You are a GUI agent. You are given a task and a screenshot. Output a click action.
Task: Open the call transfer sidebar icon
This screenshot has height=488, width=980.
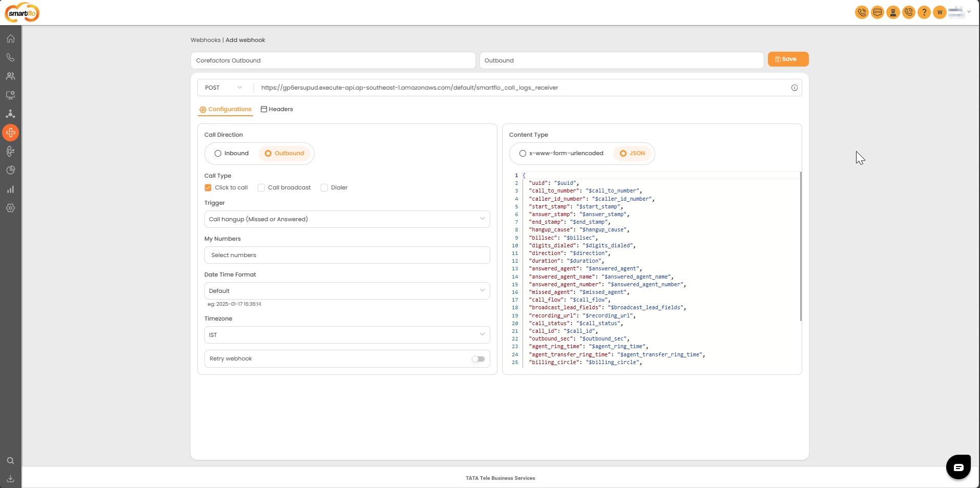(10, 151)
